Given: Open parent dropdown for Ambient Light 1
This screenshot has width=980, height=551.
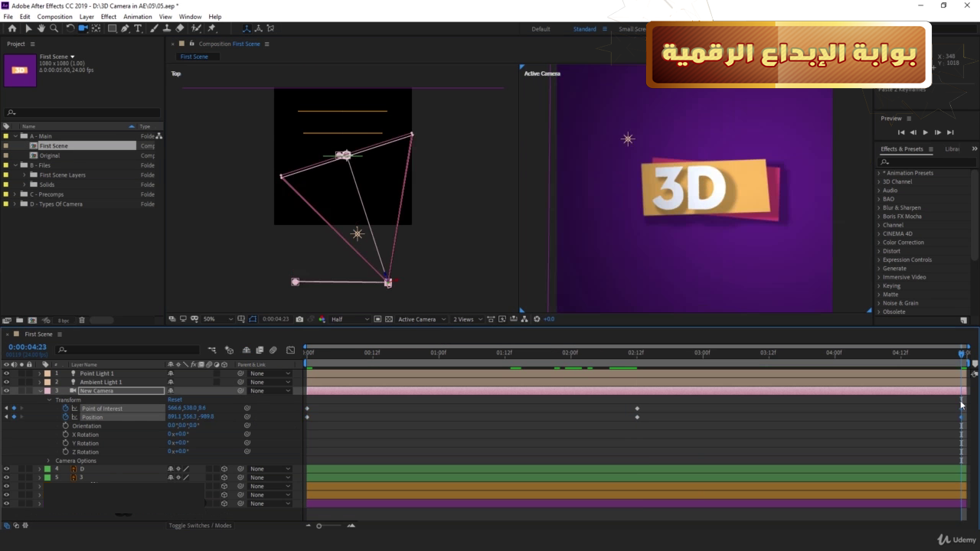Looking at the screenshot, I should (x=271, y=382).
